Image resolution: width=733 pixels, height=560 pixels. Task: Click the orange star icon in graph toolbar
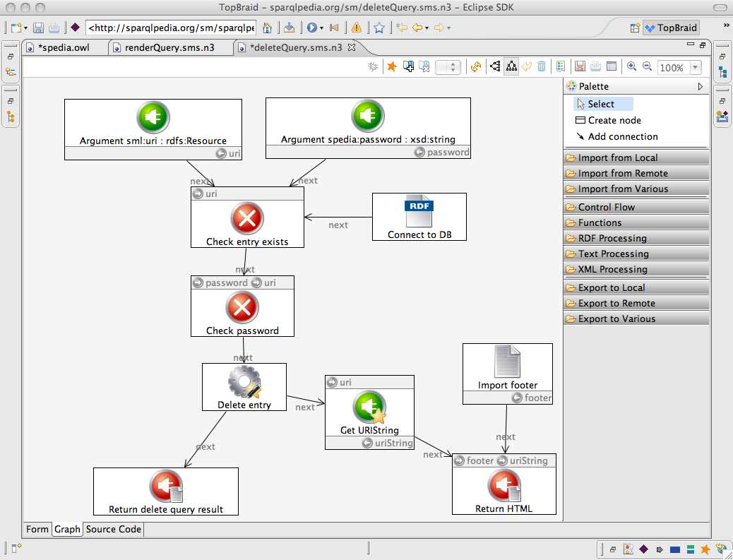tap(392, 67)
